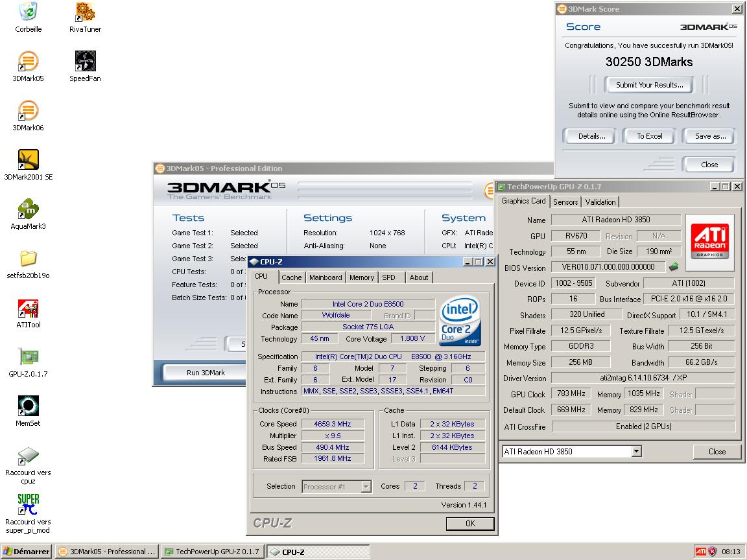Click the Bus Speed value 490.4 MHz
The height and width of the screenshot is (560, 747).
pyautogui.click(x=333, y=447)
